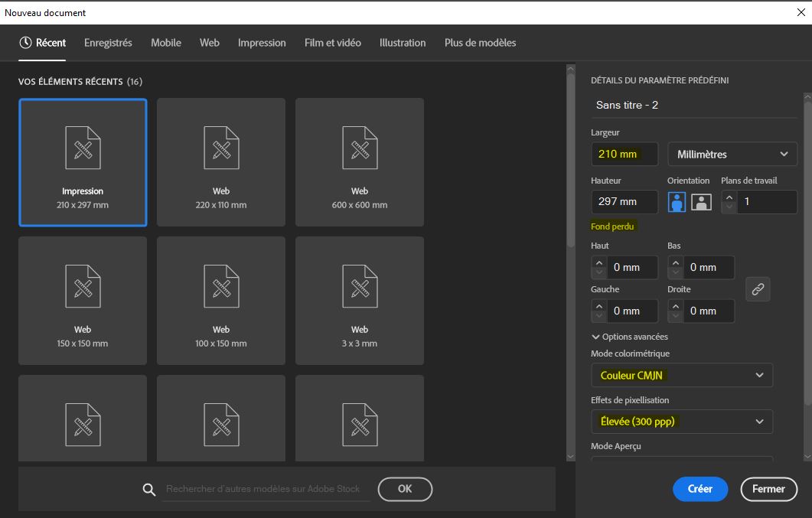Switch to the Récent tab
The height and width of the screenshot is (518, 812).
pyautogui.click(x=42, y=43)
